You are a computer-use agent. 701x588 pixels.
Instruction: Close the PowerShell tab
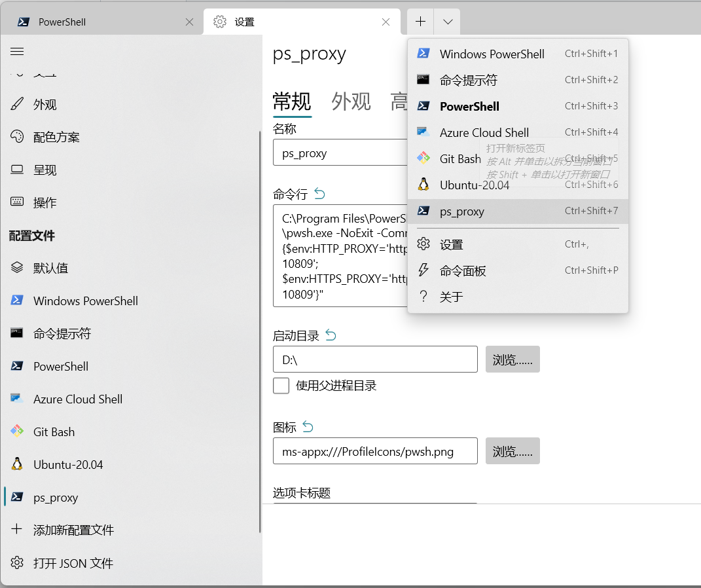point(190,22)
